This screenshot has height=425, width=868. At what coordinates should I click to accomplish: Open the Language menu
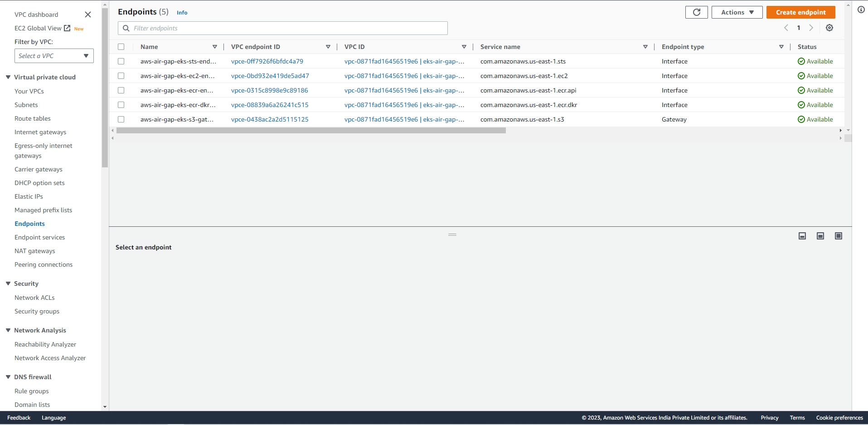(x=53, y=417)
